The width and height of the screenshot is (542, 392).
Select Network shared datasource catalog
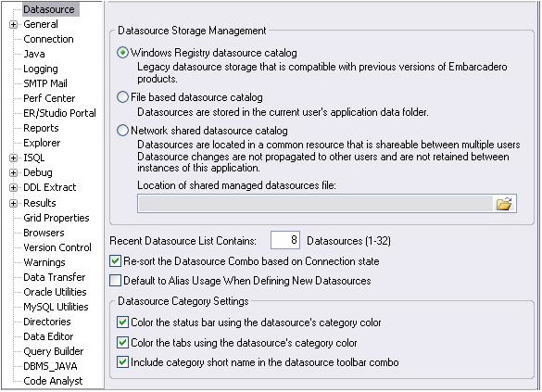point(122,131)
